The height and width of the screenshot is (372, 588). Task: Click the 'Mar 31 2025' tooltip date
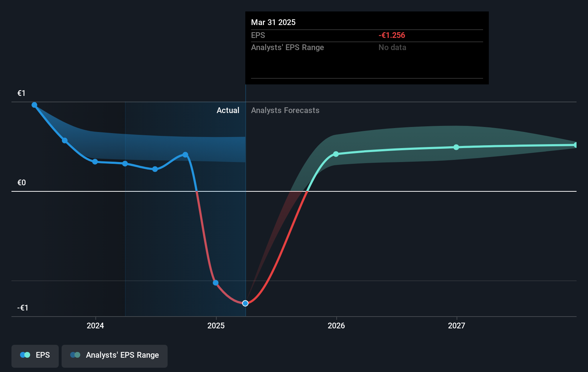273,22
